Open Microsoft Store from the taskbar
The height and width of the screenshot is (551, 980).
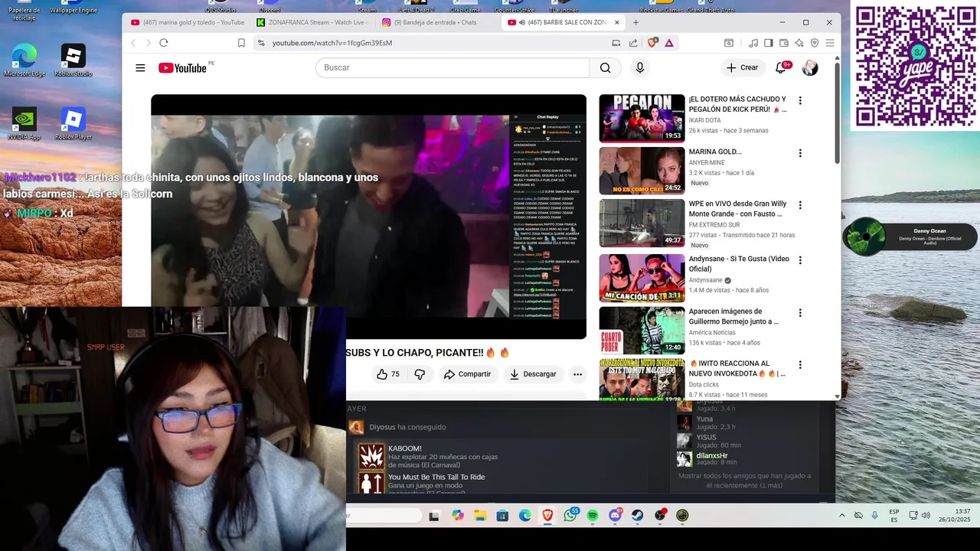pos(502,516)
